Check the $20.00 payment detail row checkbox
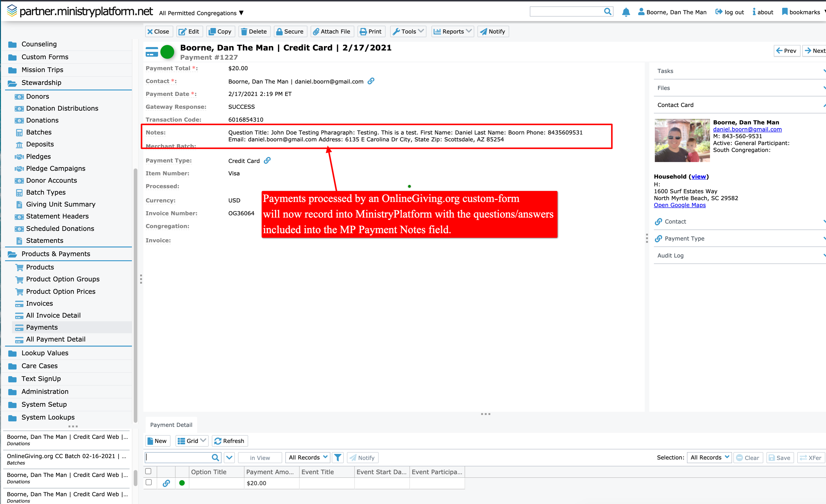826x504 pixels. pos(149,482)
